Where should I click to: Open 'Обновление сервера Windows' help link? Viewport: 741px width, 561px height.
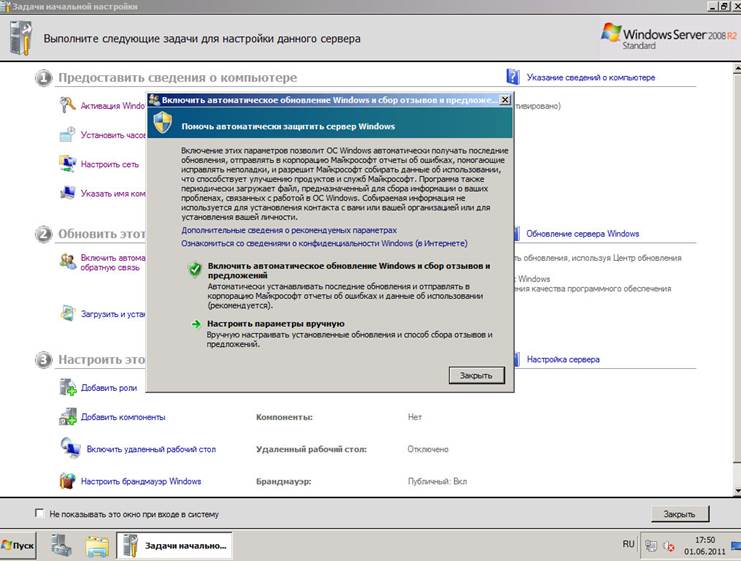[x=583, y=233]
